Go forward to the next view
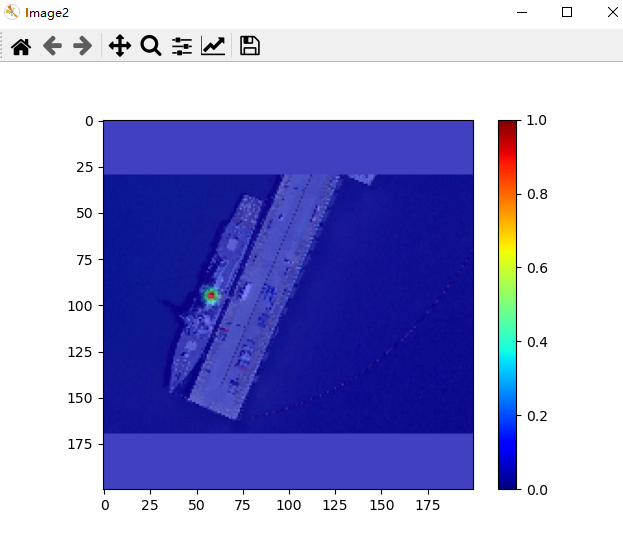 (x=83, y=46)
